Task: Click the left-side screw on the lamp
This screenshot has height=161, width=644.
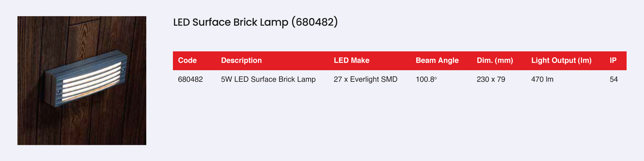Action: pos(58,92)
